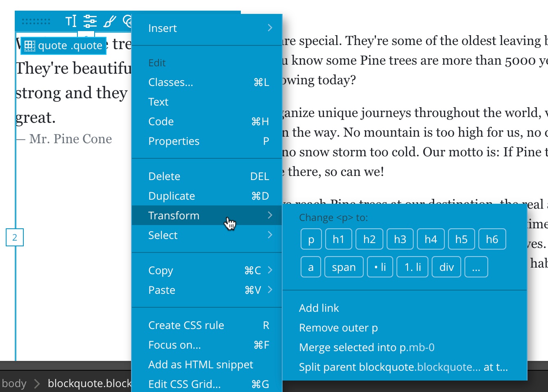548x392 pixels.
Task: Open the properties sliders icon
Action: tap(90, 21)
